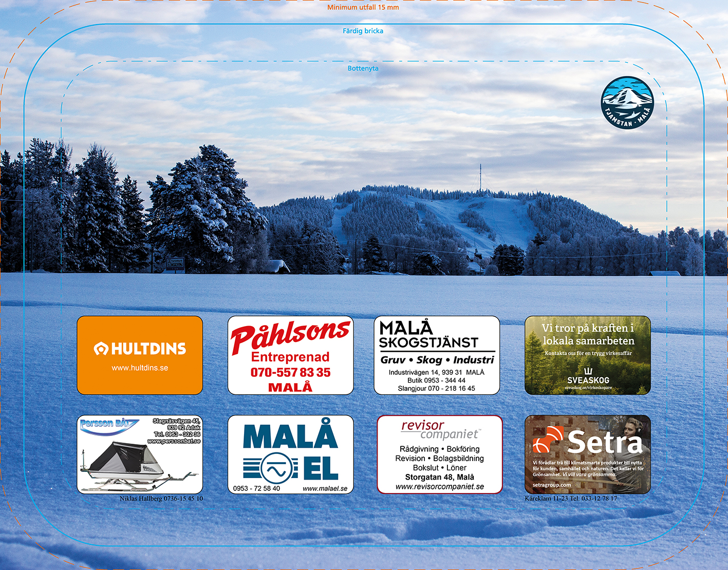Click the round Tjamstan Malå mountain logo
The image size is (728, 570).
coord(627,103)
